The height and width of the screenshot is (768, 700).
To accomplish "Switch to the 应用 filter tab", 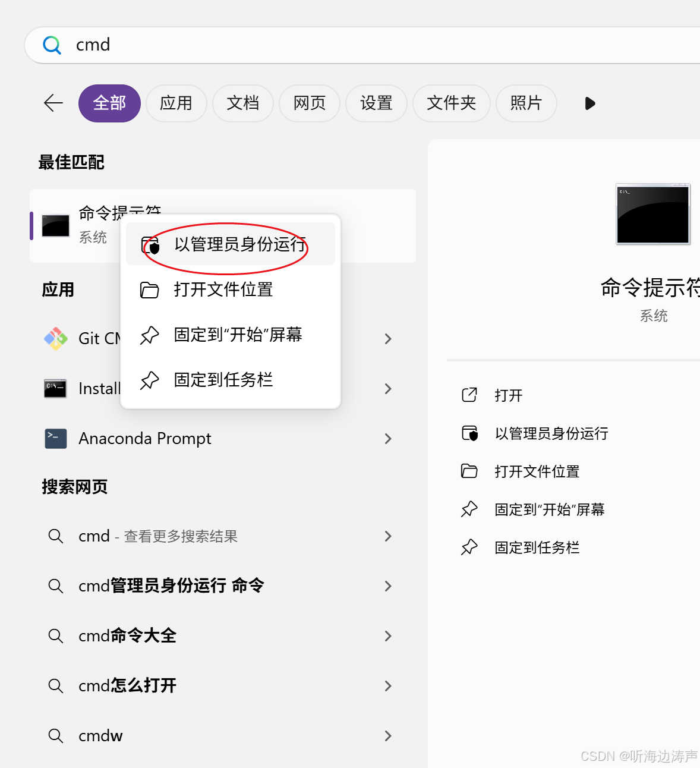I will point(176,103).
